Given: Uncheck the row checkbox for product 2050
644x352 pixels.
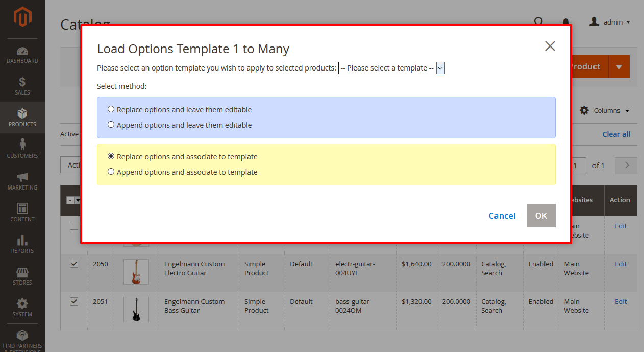Looking at the screenshot, I should tap(74, 264).
